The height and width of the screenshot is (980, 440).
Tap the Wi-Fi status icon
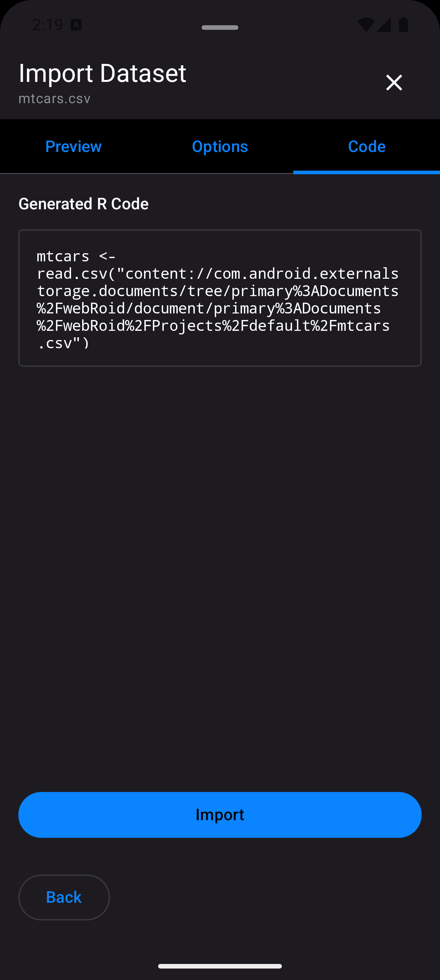point(365,25)
